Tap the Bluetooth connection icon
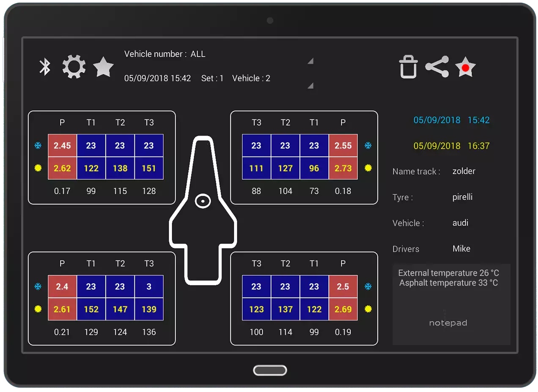Image resolution: width=538 pixels, height=392 pixels. click(45, 67)
